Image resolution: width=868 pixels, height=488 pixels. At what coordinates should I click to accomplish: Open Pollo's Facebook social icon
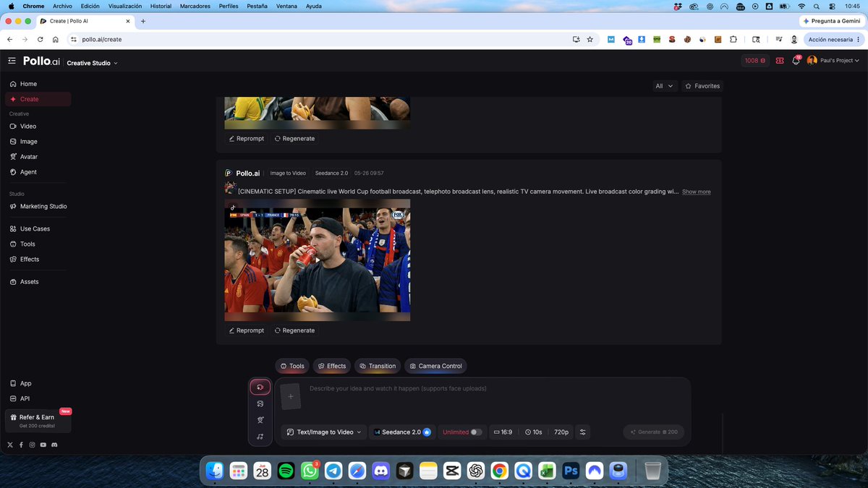[x=21, y=445]
